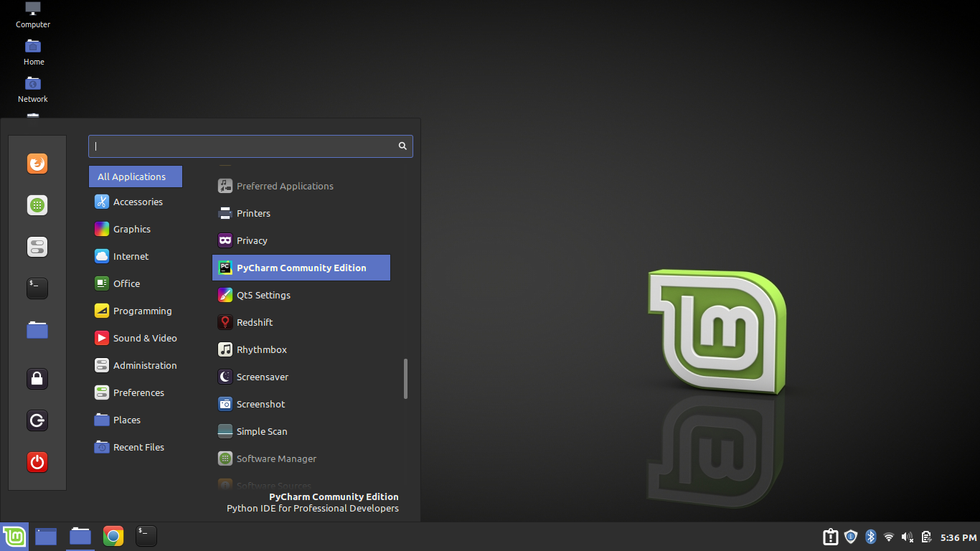Viewport: 980px width, 551px height.
Task: Select the All Applications category
Action: click(x=136, y=176)
